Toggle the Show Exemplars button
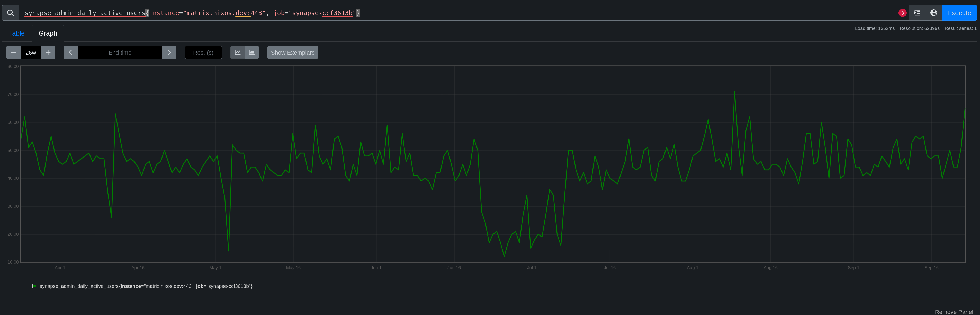 (x=293, y=52)
